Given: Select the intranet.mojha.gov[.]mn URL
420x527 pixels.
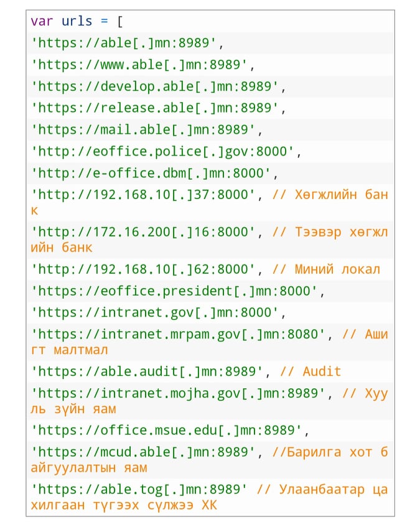Looking at the screenshot, I should [178, 393].
